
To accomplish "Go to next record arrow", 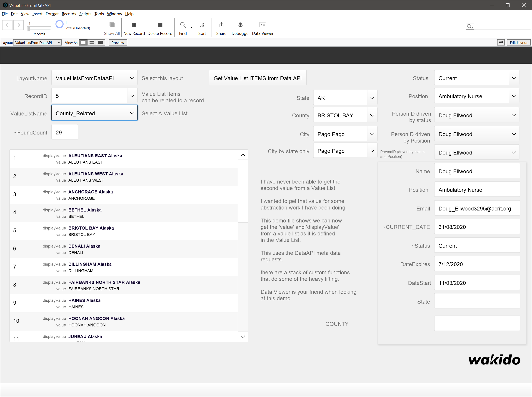I will [x=18, y=25].
